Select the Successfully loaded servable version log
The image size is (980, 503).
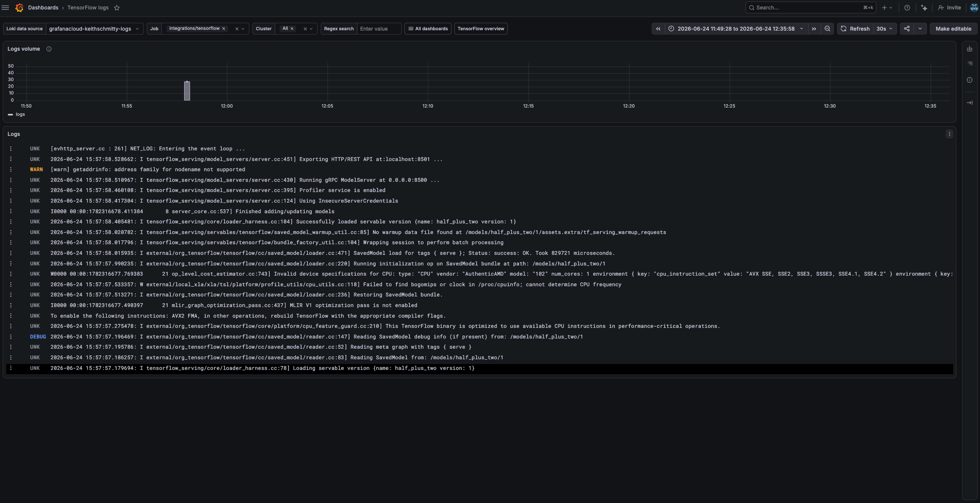480,222
